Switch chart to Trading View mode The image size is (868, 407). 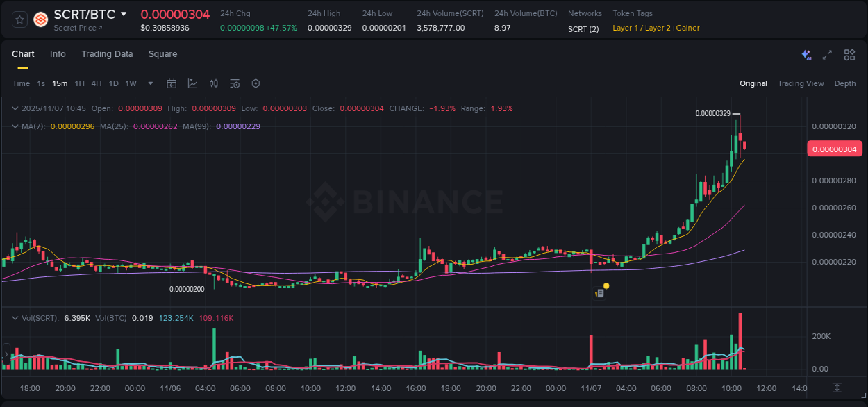(x=801, y=83)
